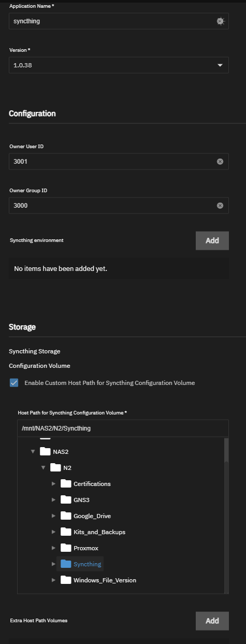This screenshot has width=246, height=644.
Task: Click the icon inside the Application Name field
Action: [220, 21]
